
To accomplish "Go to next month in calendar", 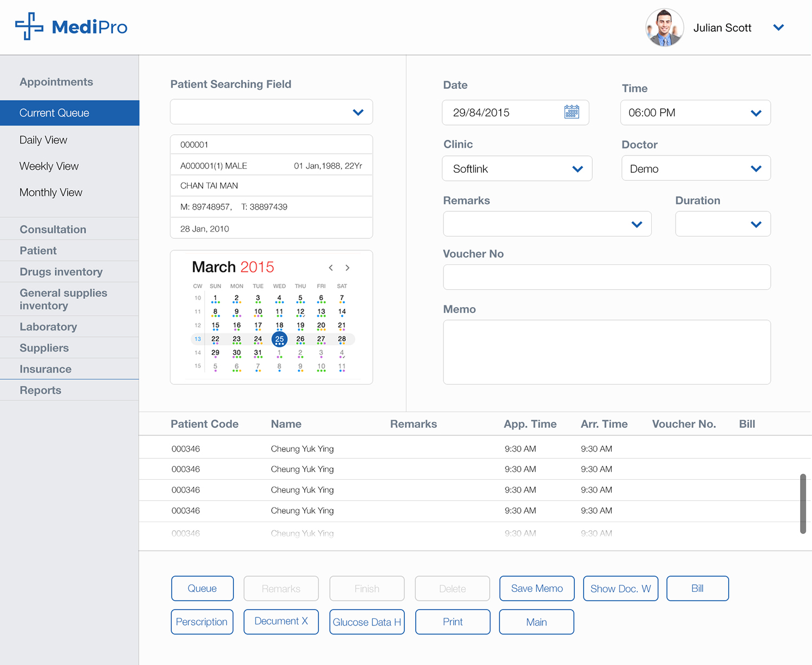I will pos(348,268).
